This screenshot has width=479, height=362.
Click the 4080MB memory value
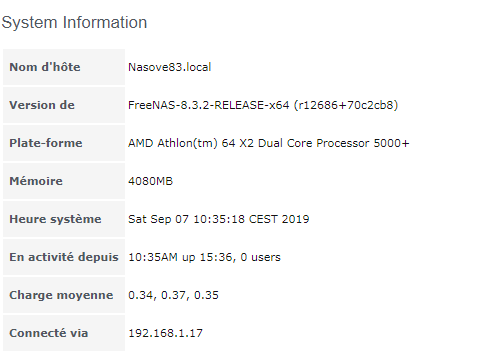151,181
